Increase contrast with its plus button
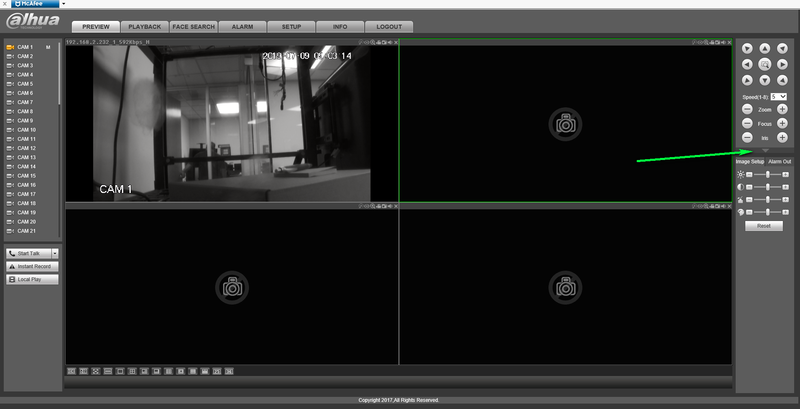800x409 pixels. [785, 187]
